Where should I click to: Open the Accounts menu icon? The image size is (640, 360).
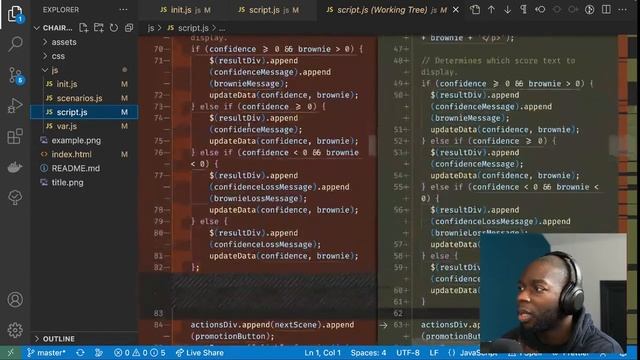(15, 300)
